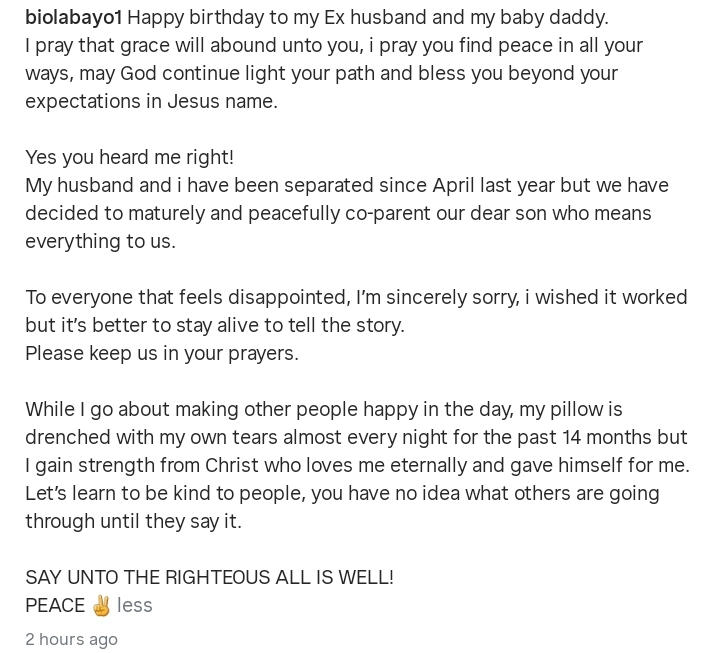Viewport: 720px width, 653px height.
Task: Click the peace hand emoji
Action: [101, 605]
